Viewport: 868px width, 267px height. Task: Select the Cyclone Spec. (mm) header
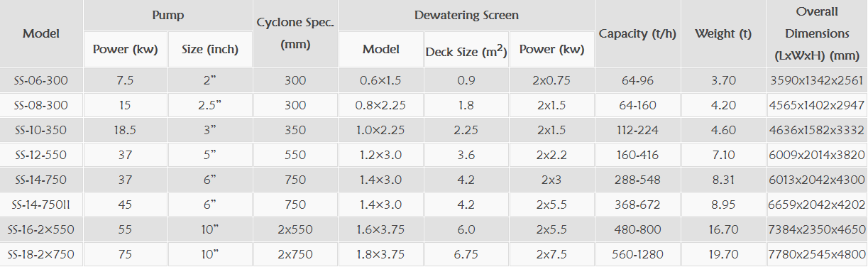(295, 33)
